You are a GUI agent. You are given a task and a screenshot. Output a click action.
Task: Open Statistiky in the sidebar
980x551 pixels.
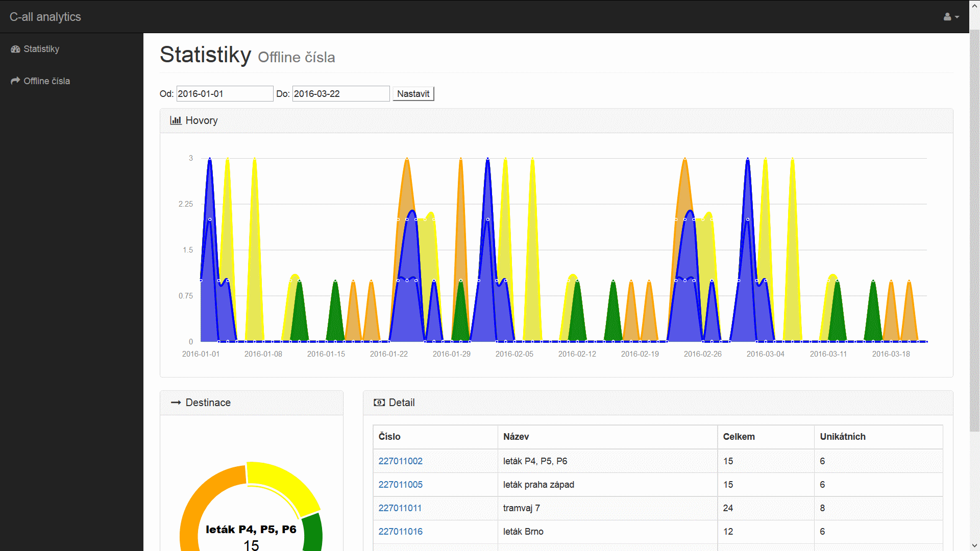point(41,49)
